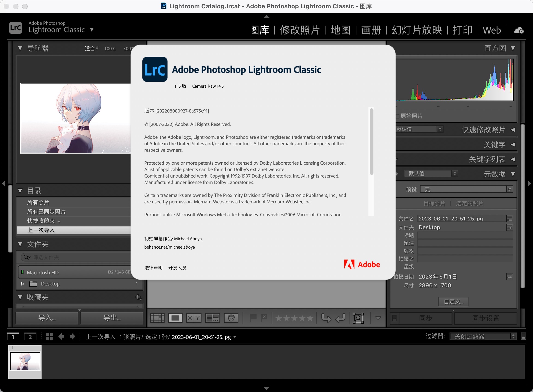This screenshot has width=533, height=392.
Task: Click the left panel vertical scrollbar
Action: [x=10, y=218]
